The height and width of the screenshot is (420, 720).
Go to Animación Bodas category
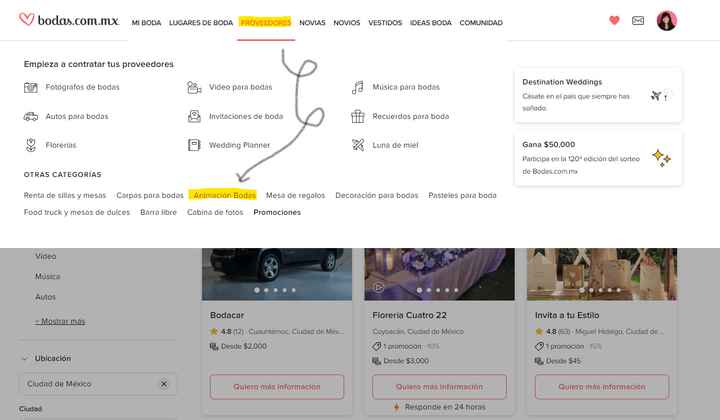click(224, 195)
